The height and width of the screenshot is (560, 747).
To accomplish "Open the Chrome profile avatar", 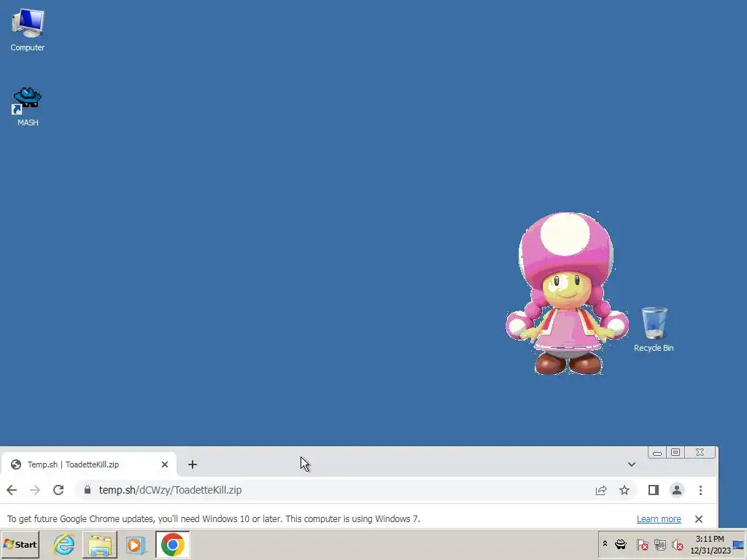I will [x=676, y=490].
